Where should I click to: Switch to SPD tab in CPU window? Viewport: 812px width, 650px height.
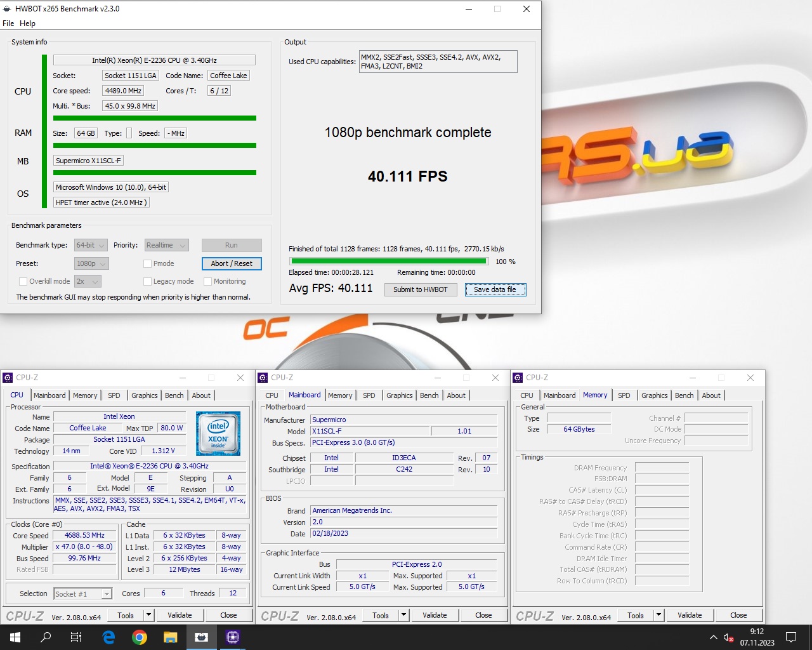[x=114, y=395]
